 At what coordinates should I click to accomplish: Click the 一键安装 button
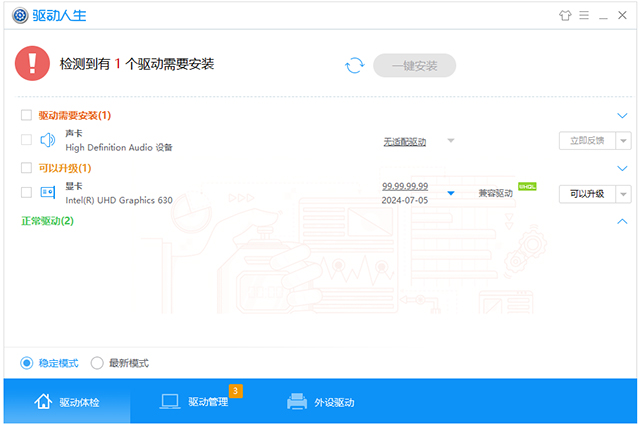pos(414,65)
